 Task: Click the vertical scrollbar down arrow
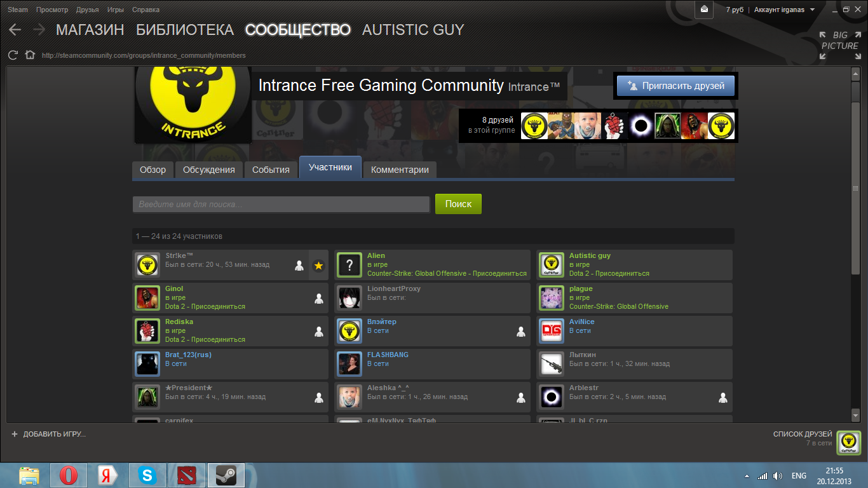(855, 415)
